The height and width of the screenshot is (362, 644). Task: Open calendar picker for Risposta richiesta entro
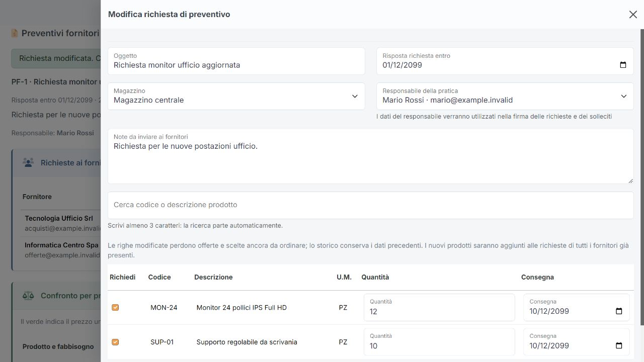click(x=623, y=65)
